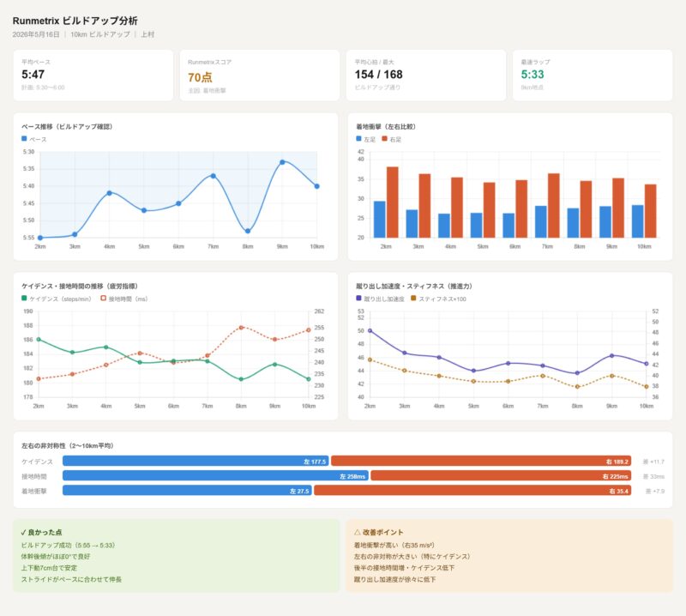Select the 平均ペース 5:47 card

[93, 75]
